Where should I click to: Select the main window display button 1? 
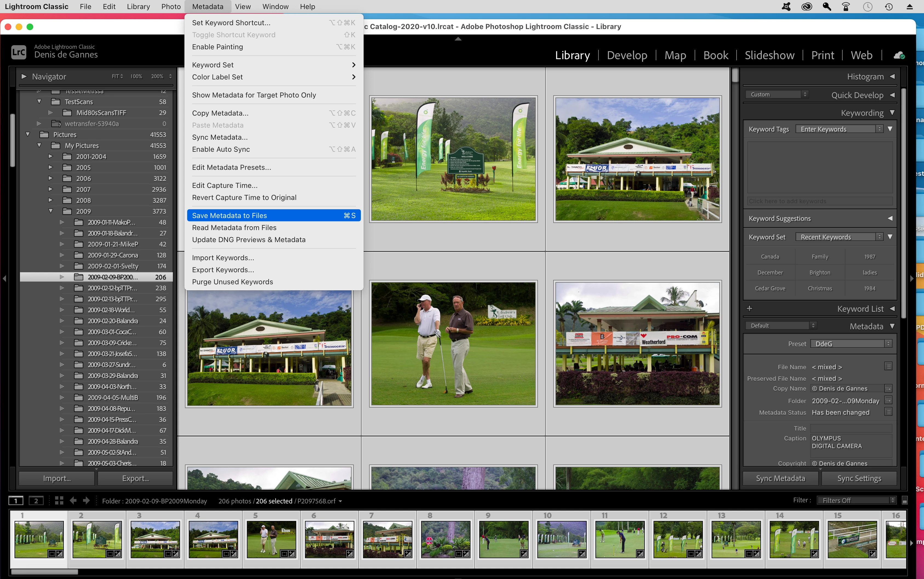[16, 500]
